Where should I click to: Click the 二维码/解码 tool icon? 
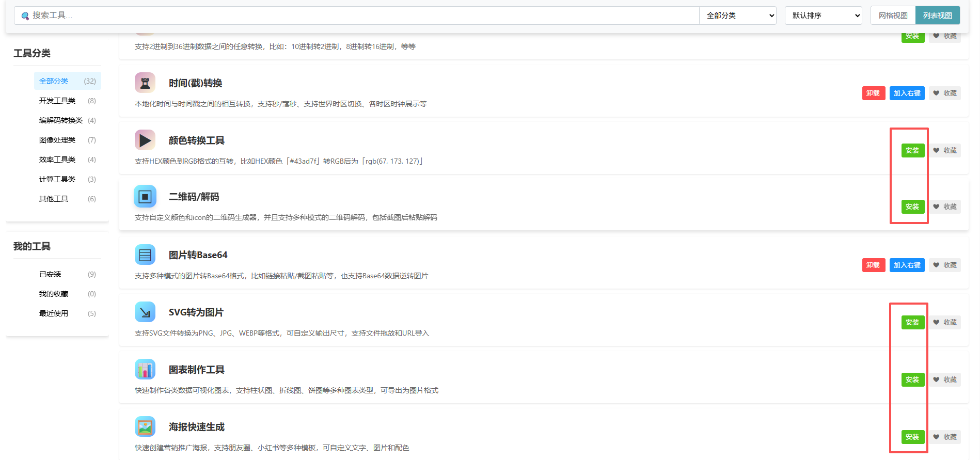pyautogui.click(x=145, y=197)
